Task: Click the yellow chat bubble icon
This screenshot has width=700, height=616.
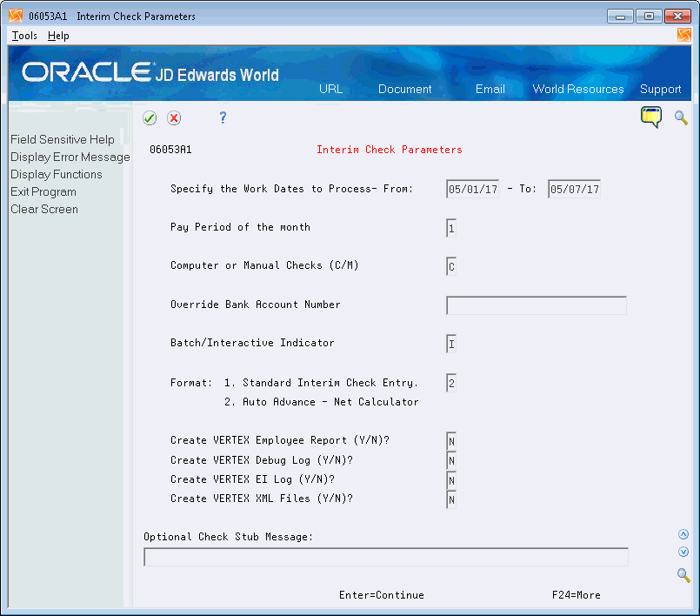Action: point(651,117)
